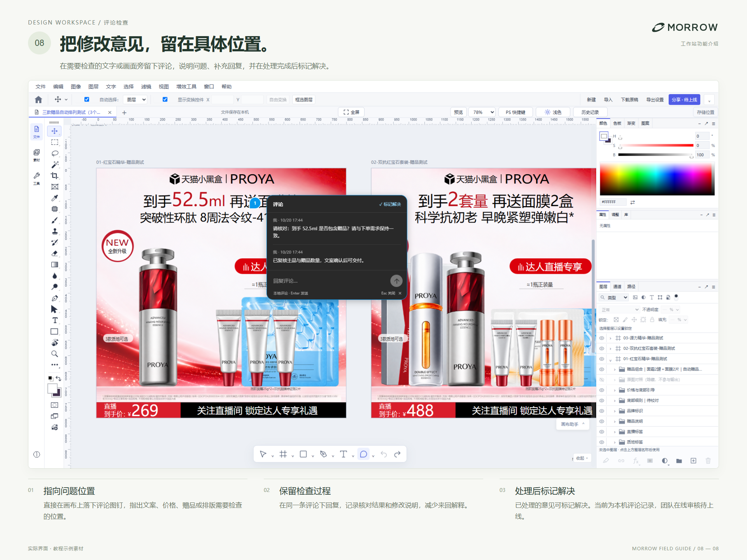This screenshot has width=747, height=560.
Task: Open the 78% zoom dropdown
Action: point(482,112)
